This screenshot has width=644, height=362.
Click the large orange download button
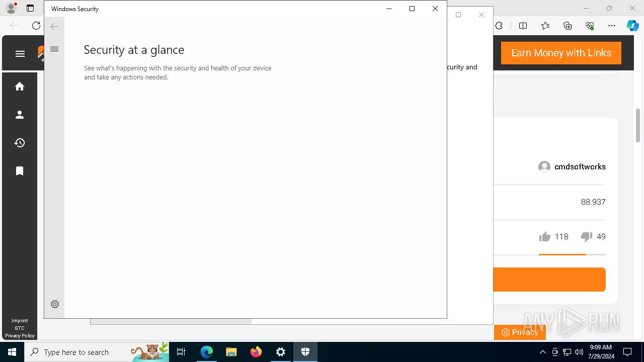point(549,280)
